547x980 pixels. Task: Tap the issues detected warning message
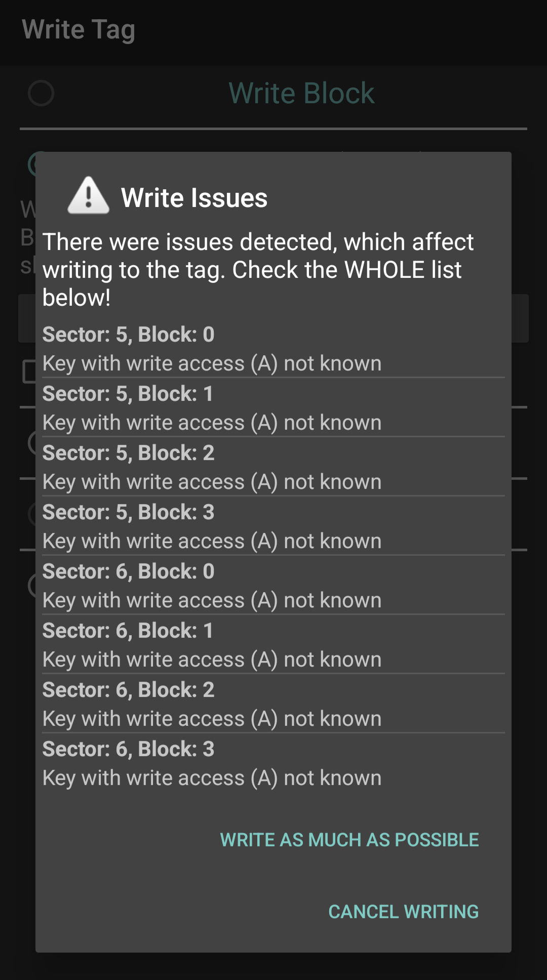[x=258, y=269]
